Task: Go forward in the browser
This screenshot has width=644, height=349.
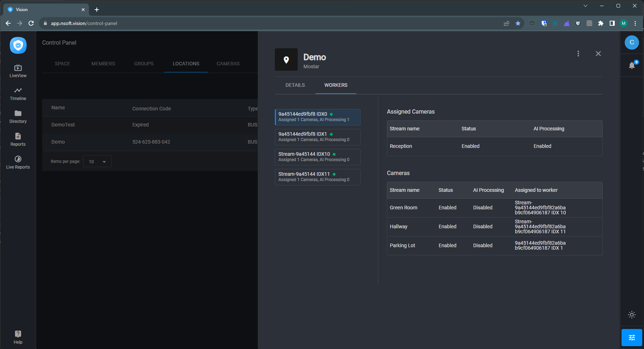Action: tap(20, 23)
